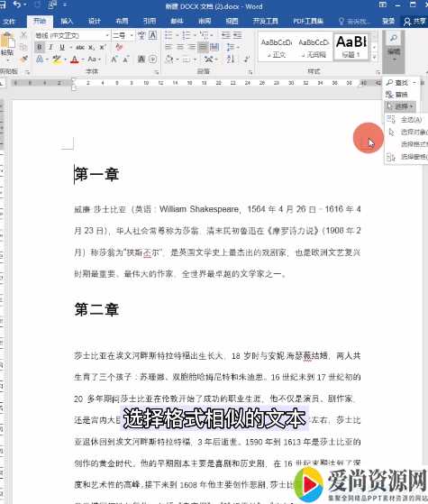The width and height of the screenshot is (428, 504).
Task: Toggle Bold formatting (B)
Action: (x=40, y=47)
